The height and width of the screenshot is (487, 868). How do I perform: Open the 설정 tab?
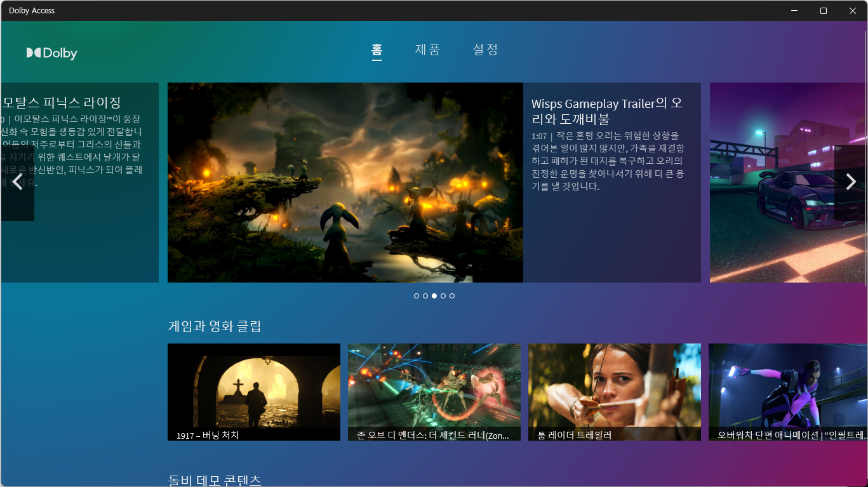coord(485,50)
